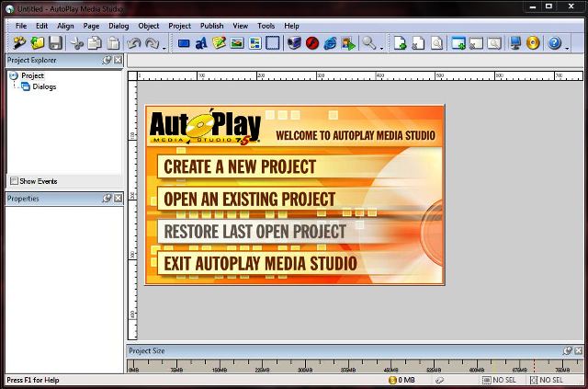Open the Align menu
The height and width of the screenshot is (389, 588).
click(65, 26)
